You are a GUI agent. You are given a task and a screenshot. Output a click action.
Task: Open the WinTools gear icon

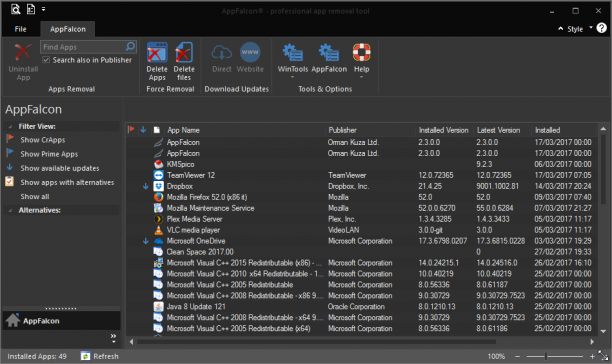[293, 52]
